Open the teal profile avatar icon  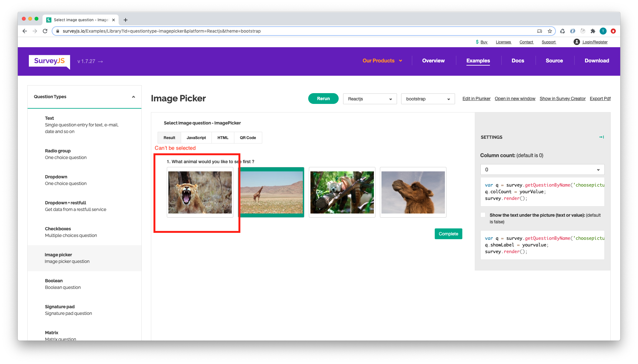coord(603,31)
